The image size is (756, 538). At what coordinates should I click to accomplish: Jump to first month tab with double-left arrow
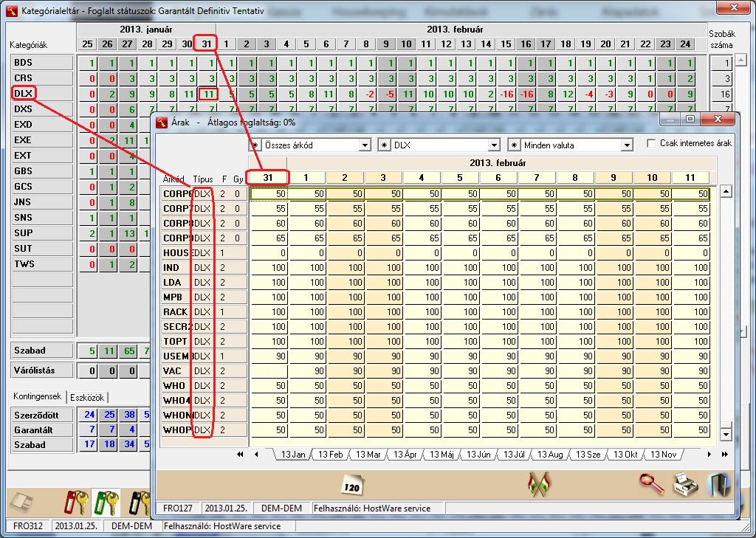240,454
